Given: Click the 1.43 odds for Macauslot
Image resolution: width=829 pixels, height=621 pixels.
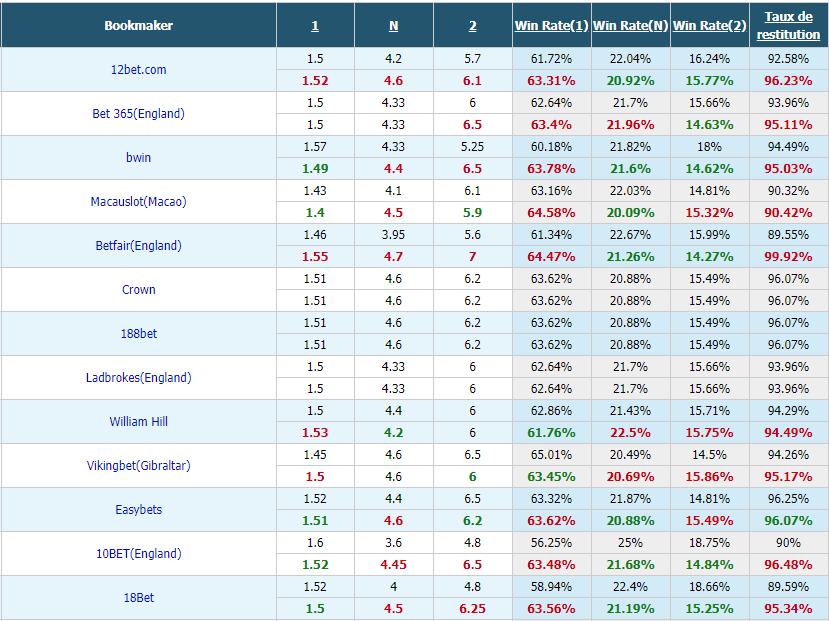Looking at the screenshot, I should coord(315,191).
